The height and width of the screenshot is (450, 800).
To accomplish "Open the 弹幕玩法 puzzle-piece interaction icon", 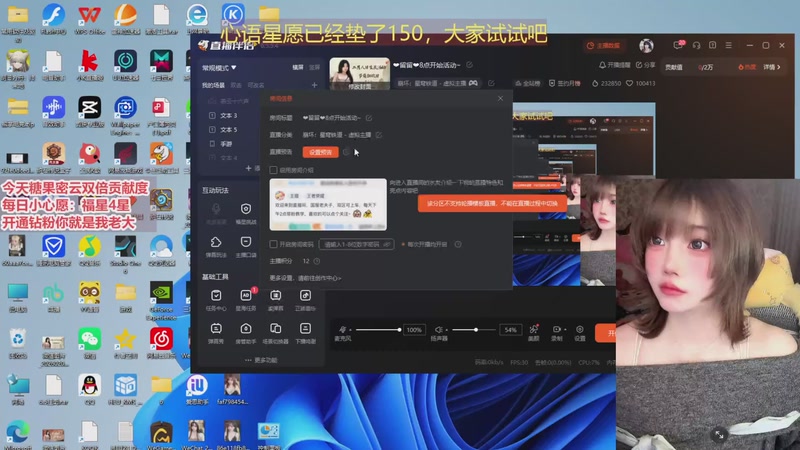I will tap(216, 242).
